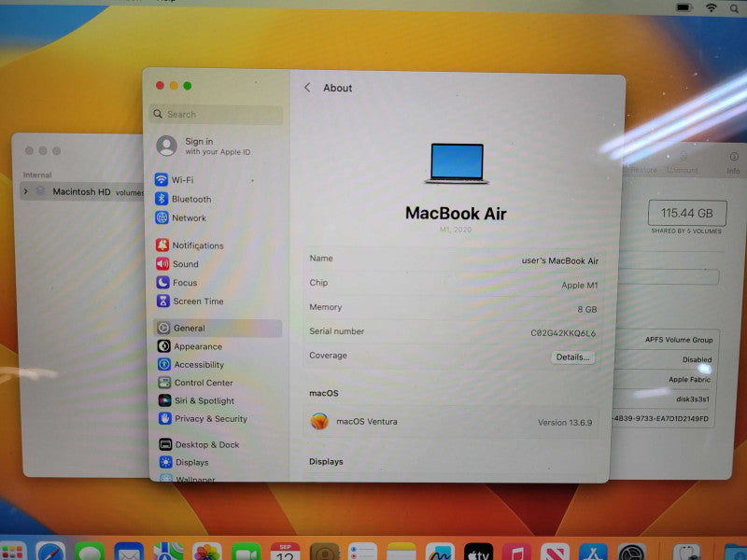747x560 pixels.
Task: Click the Apple Fabric connection value
Action: click(689, 380)
